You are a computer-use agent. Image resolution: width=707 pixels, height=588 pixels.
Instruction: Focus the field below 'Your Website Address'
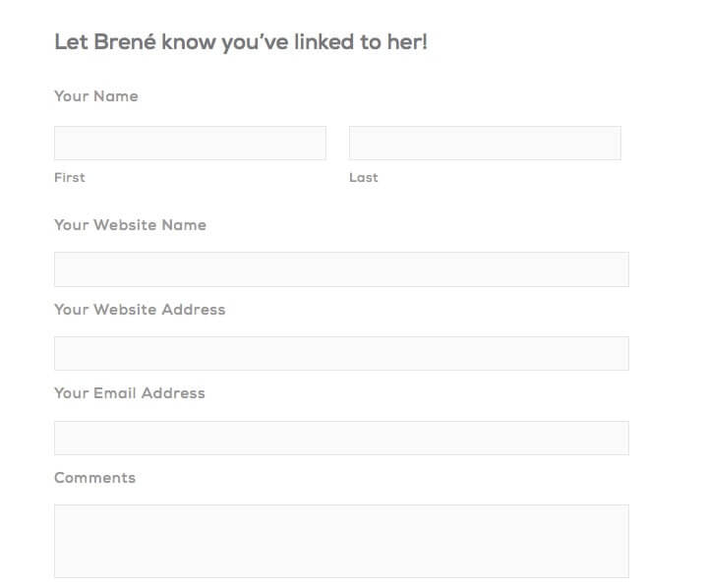point(341,353)
